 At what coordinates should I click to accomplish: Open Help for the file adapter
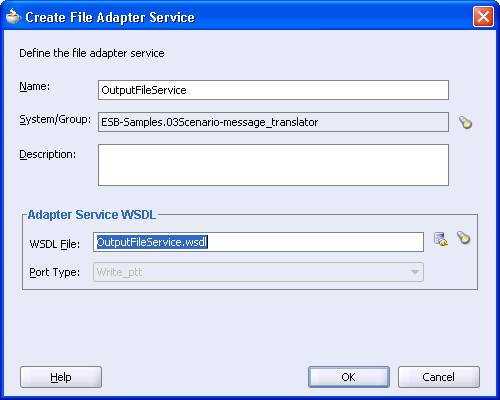tap(61, 377)
